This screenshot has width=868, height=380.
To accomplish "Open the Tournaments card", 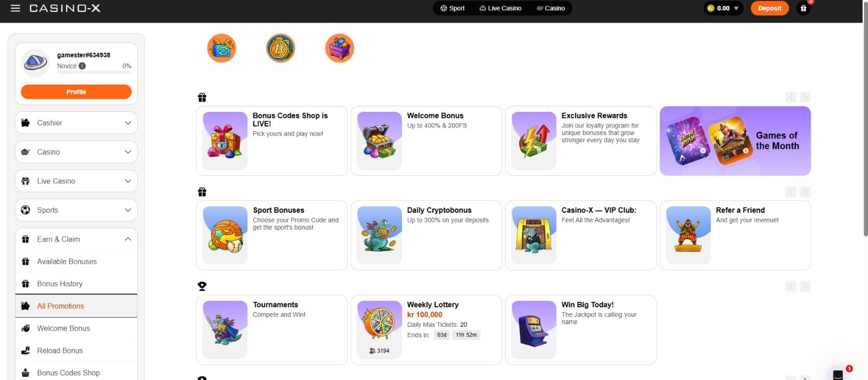I will [272, 330].
